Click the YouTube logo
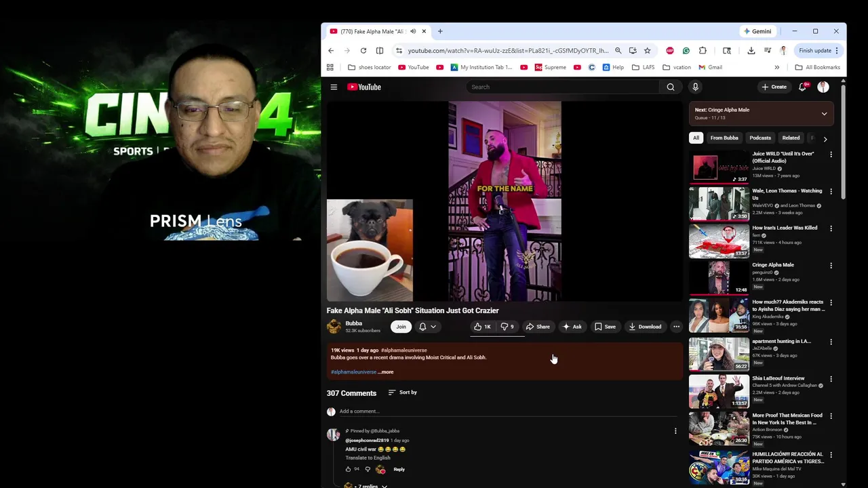This screenshot has height=488, width=868. (364, 87)
